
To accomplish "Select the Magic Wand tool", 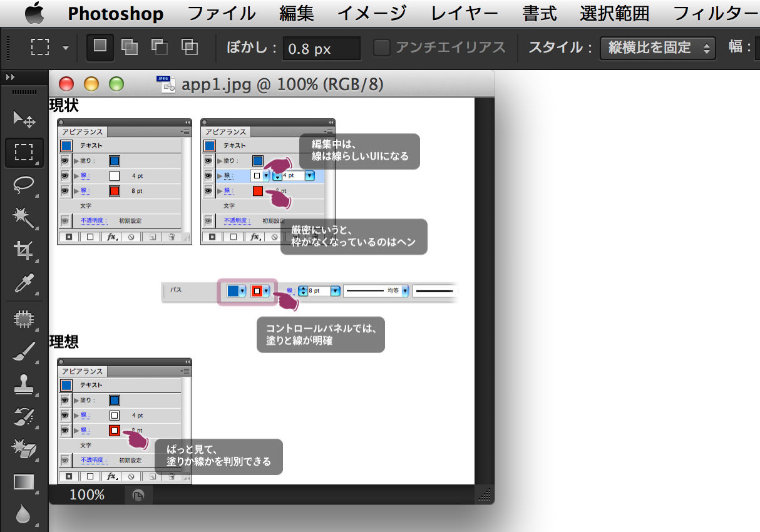I will click(24, 218).
